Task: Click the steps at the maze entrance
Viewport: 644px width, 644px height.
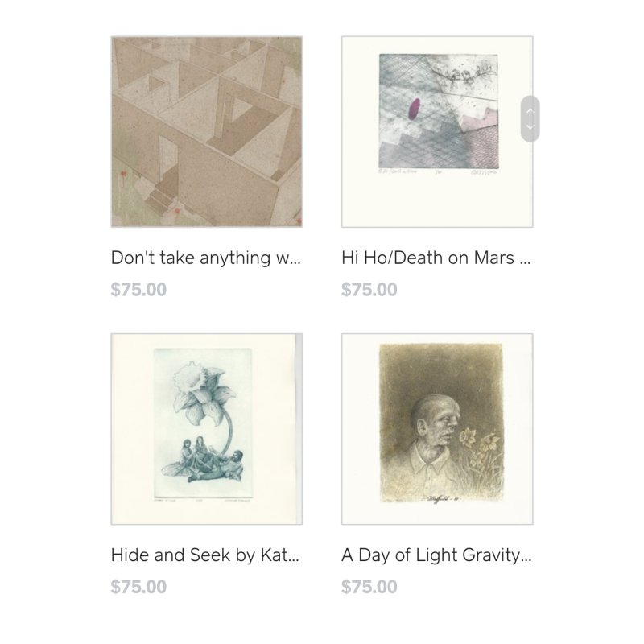Action: pyautogui.click(x=159, y=199)
